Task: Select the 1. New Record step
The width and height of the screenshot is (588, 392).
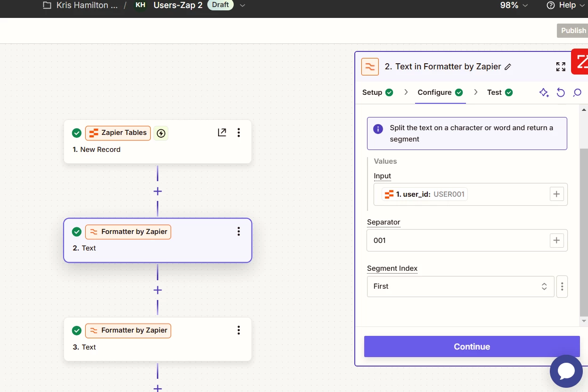Action: tap(157, 142)
